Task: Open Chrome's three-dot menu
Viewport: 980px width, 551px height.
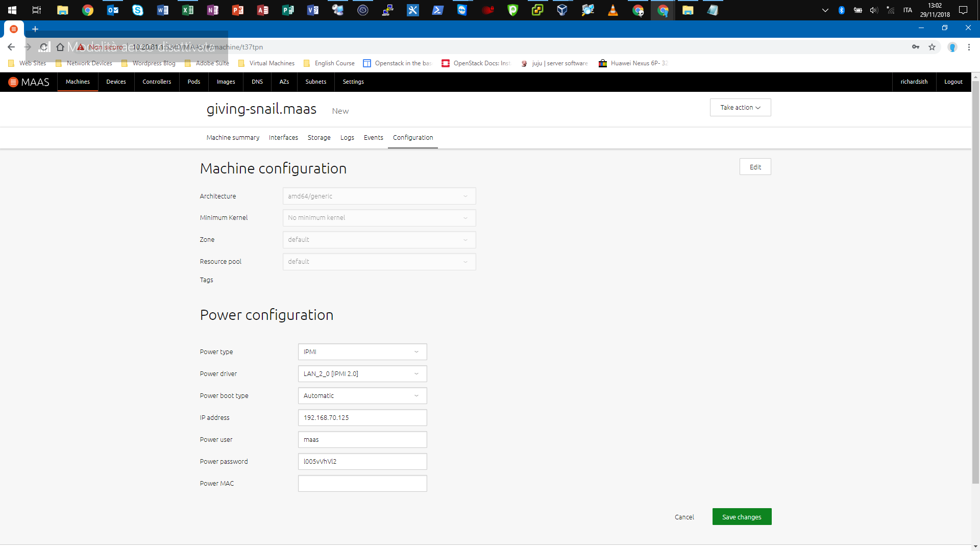Action: 969,47
